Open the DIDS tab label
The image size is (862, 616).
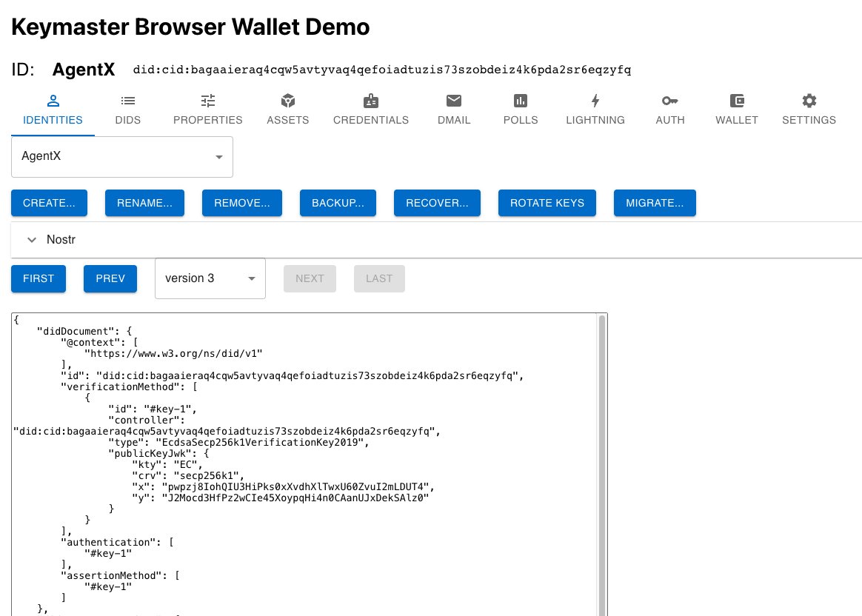[128, 120]
